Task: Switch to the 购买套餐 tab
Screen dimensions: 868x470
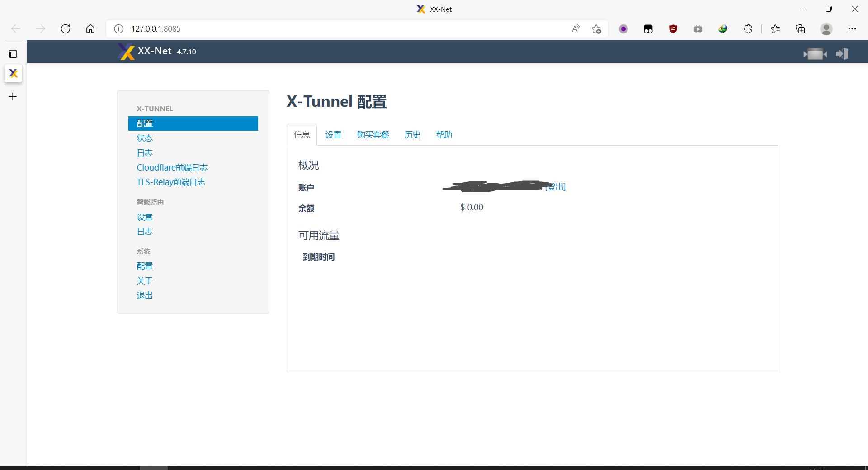Action: (x=373, y=134)
